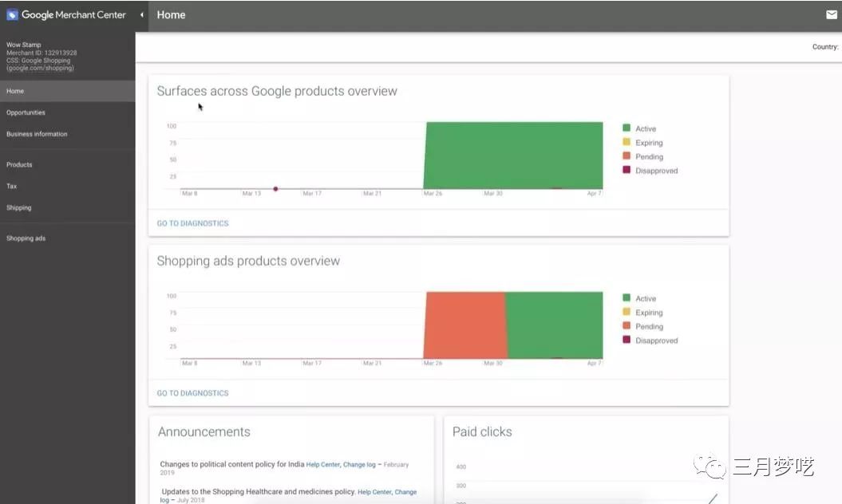Select Home in the sidebar

tap(15, 91)
